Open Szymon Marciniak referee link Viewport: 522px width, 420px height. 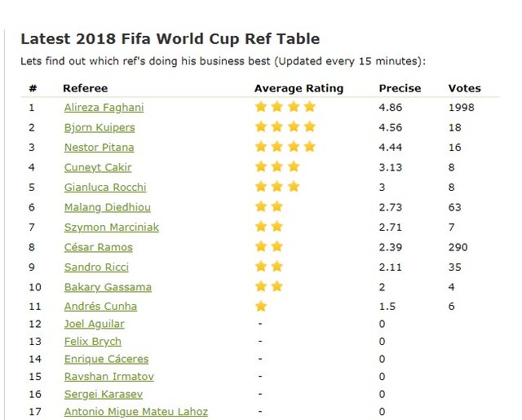(110, 227)
